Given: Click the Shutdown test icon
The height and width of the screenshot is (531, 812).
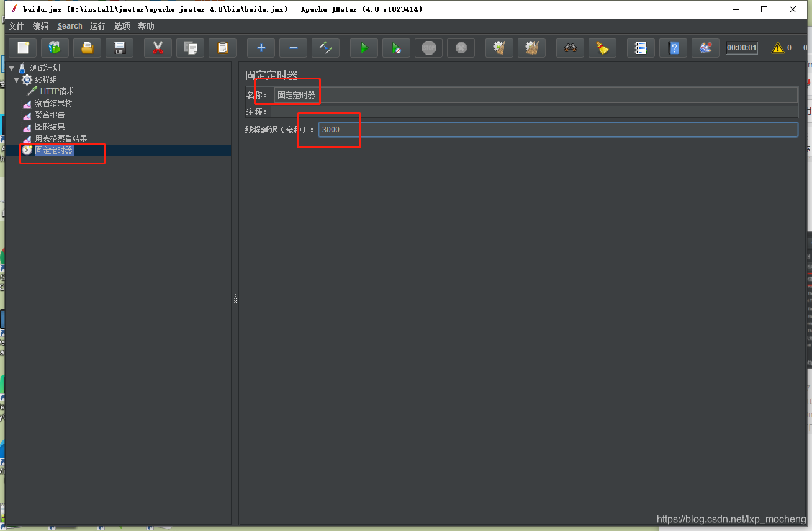Looking at the screenshot, I should pos(461,48).
